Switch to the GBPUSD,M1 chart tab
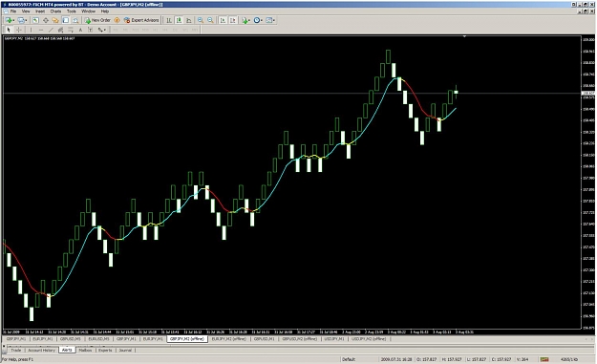 coord(264,338)
